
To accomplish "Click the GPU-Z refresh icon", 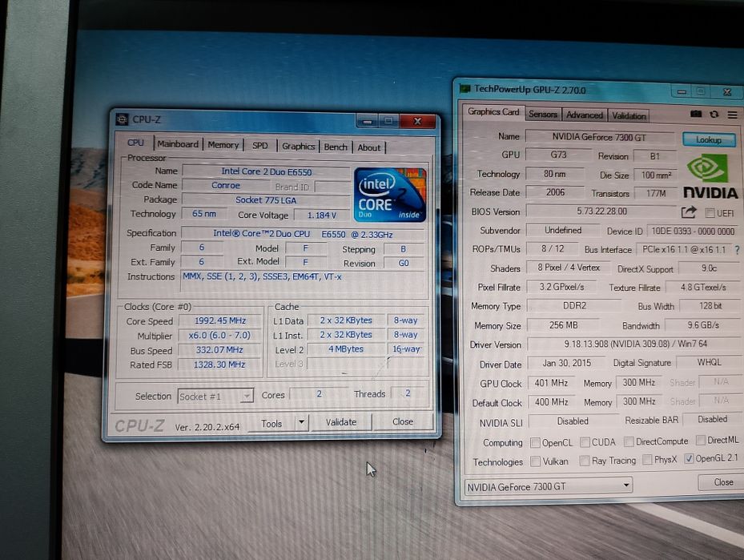I will click(714, 115).
